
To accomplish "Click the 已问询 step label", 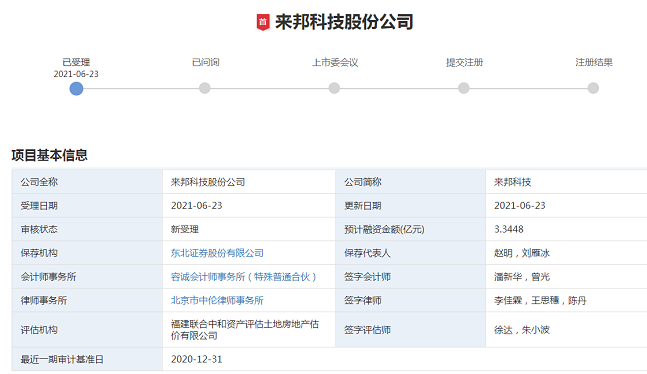I will pyautogui.click(x=205, y=62).
